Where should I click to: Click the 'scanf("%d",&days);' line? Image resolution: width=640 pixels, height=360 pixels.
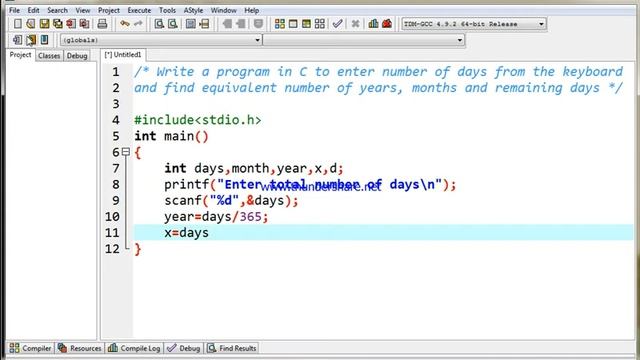(231, 200)
